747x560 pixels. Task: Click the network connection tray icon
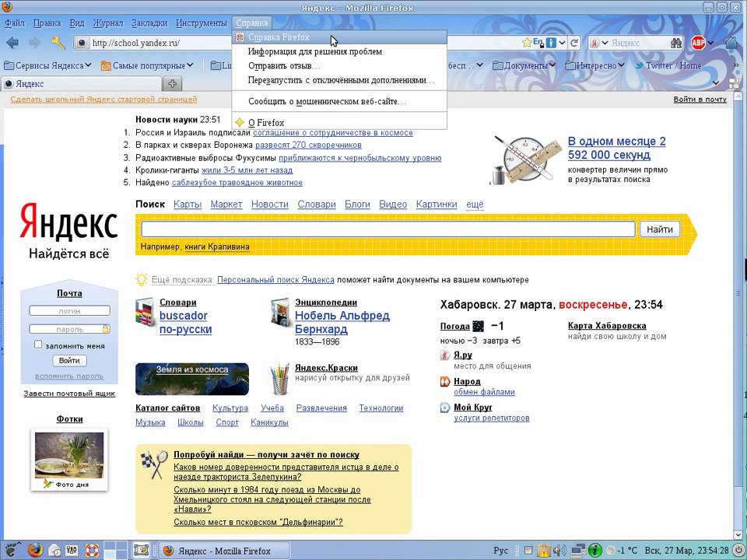577,551
